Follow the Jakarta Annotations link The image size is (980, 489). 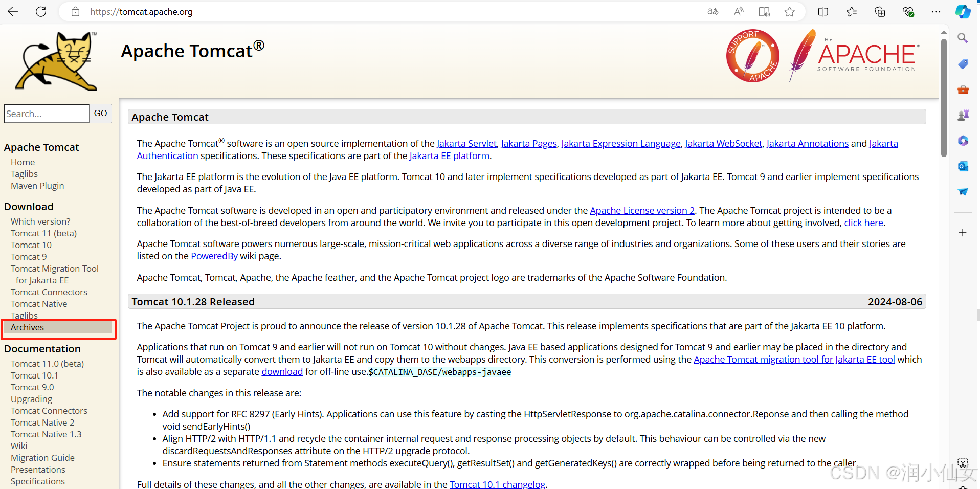tap(808, 144)
